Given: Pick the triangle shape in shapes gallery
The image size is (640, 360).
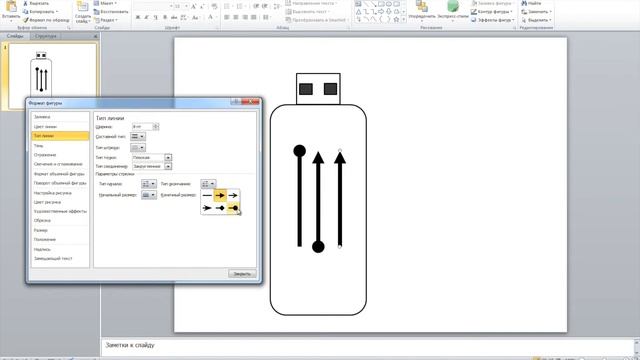Looking at the screenshot, I should point(358,12).
